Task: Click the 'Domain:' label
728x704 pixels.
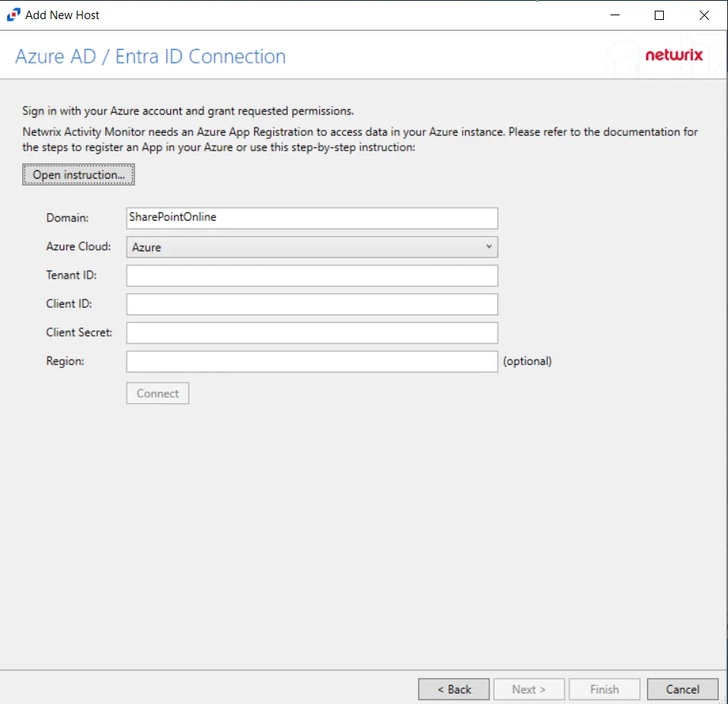Action: coord(67,218)
